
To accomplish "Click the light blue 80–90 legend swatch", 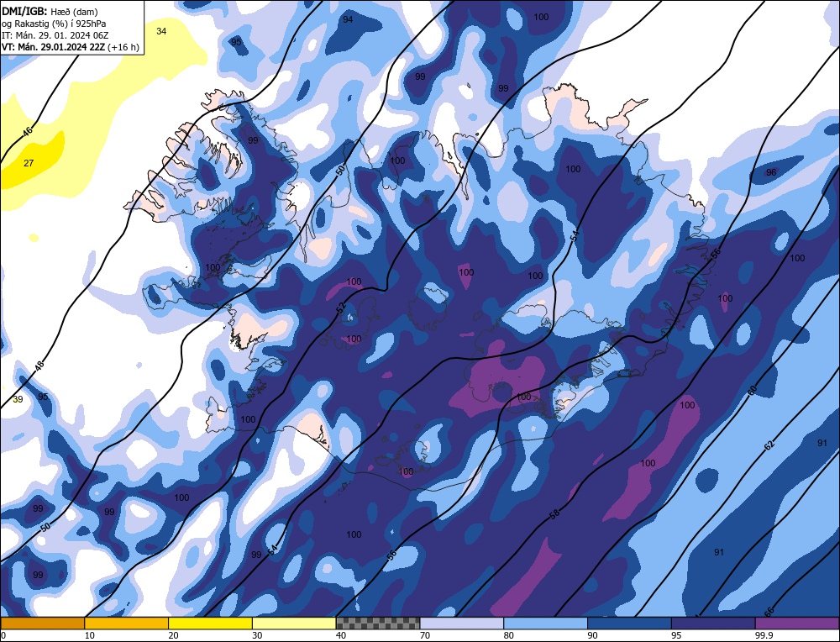I will tap(545, 623).
